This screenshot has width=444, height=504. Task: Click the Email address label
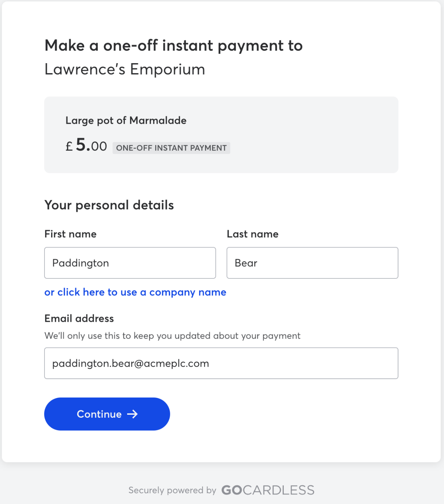pyautogui.click(x=79, y=318)
